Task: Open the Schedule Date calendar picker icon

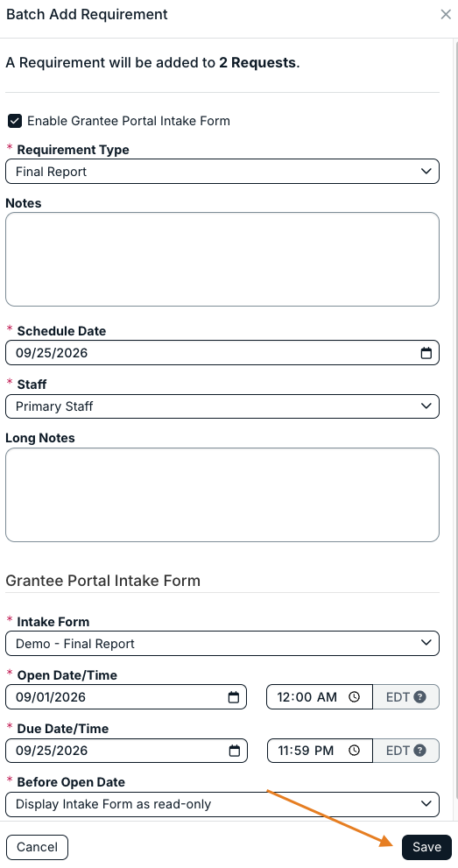Action: coord(426,353)
